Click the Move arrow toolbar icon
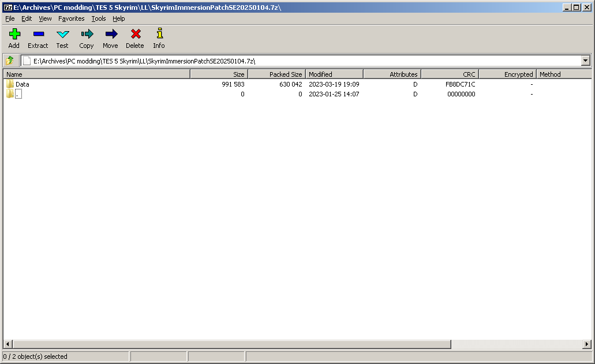Viewport: 595px width, 364px height. click(111, 34)
